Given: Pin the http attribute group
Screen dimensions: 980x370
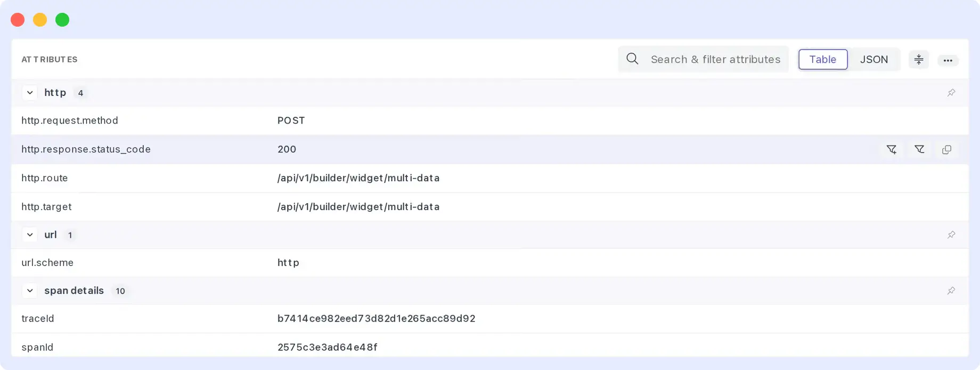Looking at the screenshot, I should click(x=951, y=93).
